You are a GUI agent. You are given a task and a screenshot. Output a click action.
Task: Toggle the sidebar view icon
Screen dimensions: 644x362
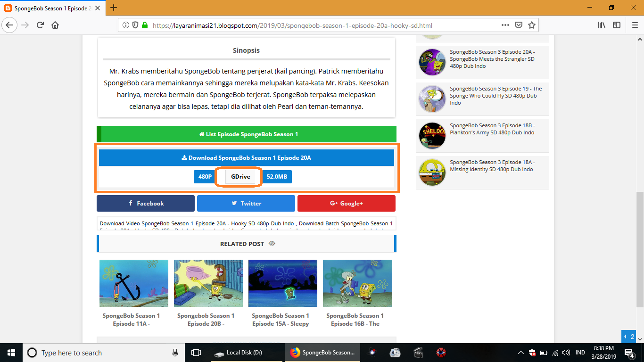point(617,25)
